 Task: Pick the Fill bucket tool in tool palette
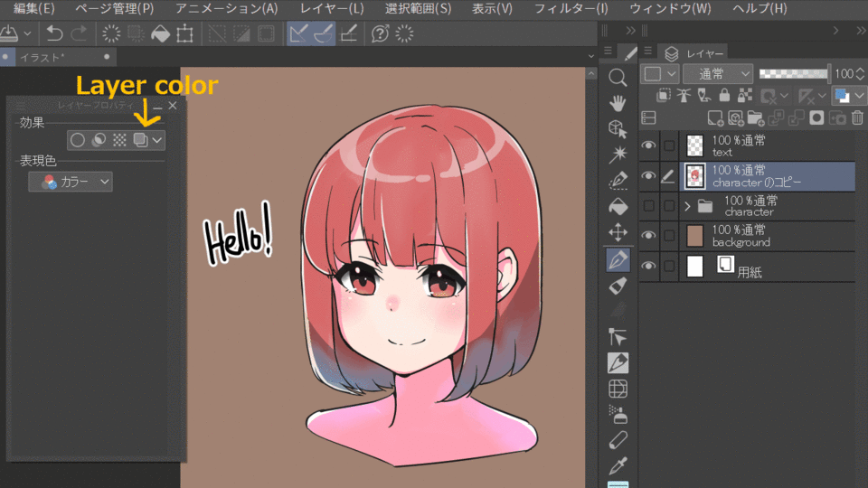[618, 206]
